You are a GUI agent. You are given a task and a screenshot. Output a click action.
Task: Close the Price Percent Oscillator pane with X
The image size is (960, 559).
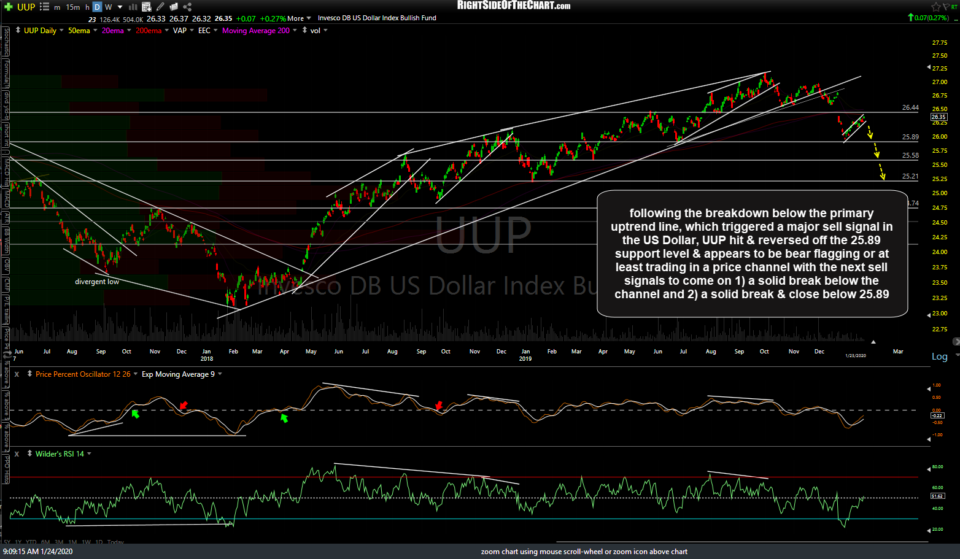tap(17, 374)
